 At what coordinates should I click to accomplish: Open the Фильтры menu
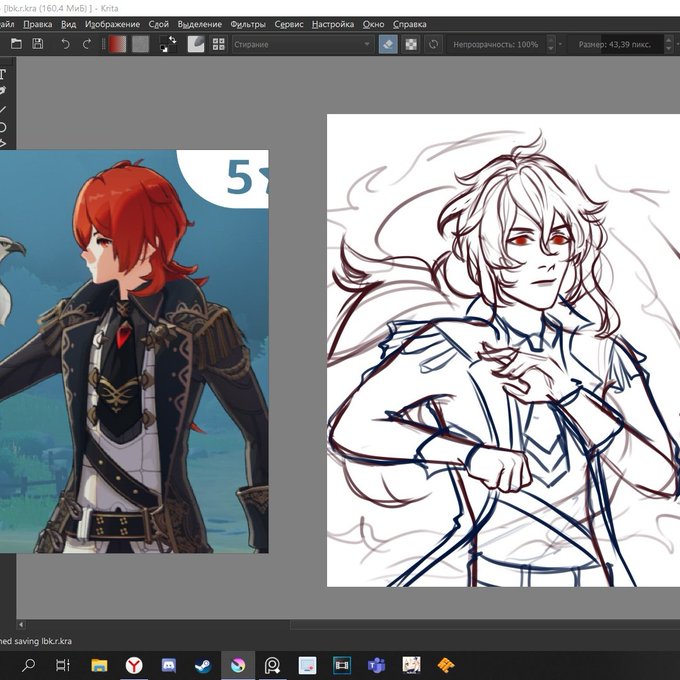[x=248, y=24]
